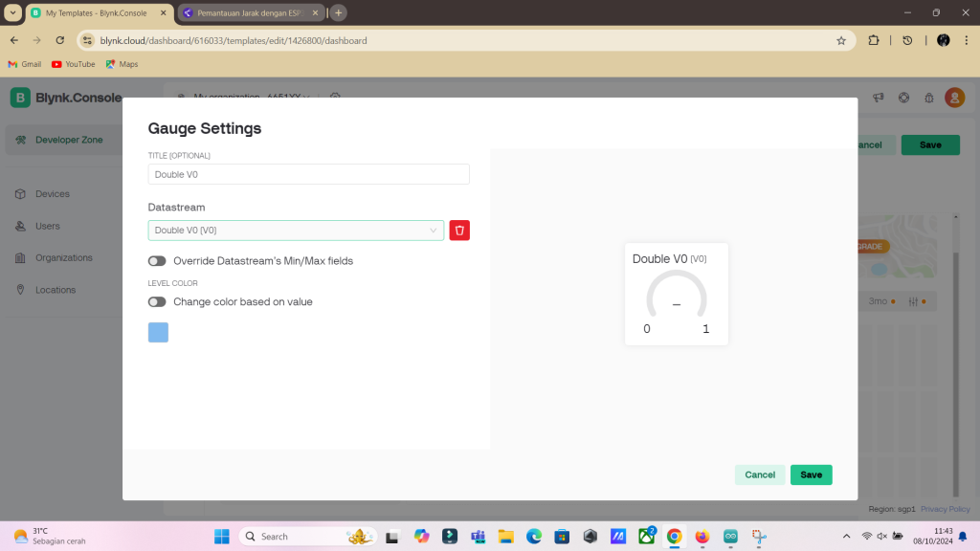This screenshot has width=980, height=551.
Task: Launch Arduino IDE from the taskbar
Action: (730, 537)
